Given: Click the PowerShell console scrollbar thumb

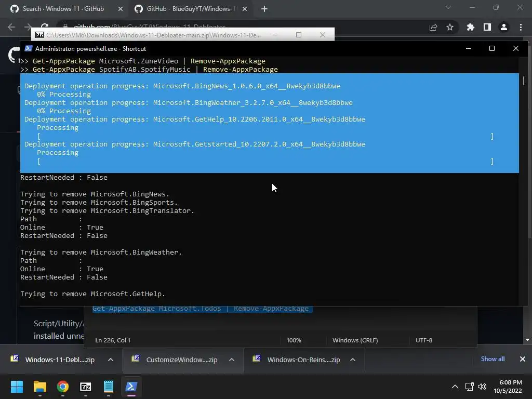Looking at the screenshot, I should coord(524,81).
